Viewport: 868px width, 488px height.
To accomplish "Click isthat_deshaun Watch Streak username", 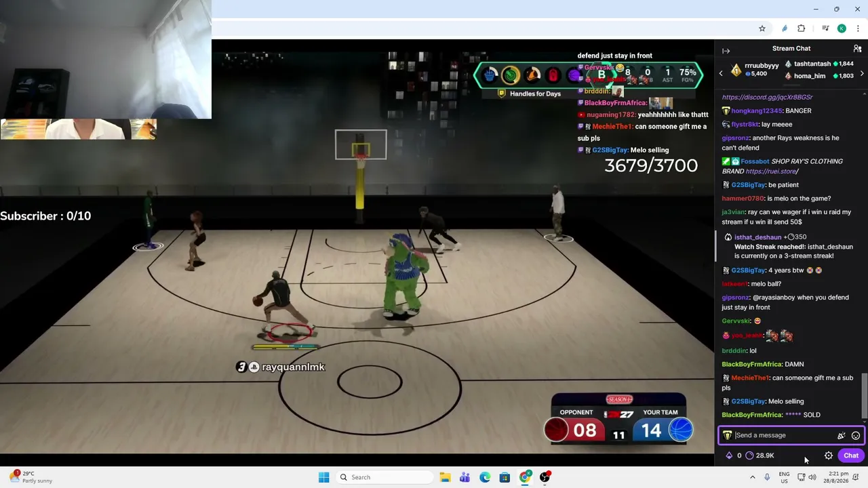I will coord(757,237).
